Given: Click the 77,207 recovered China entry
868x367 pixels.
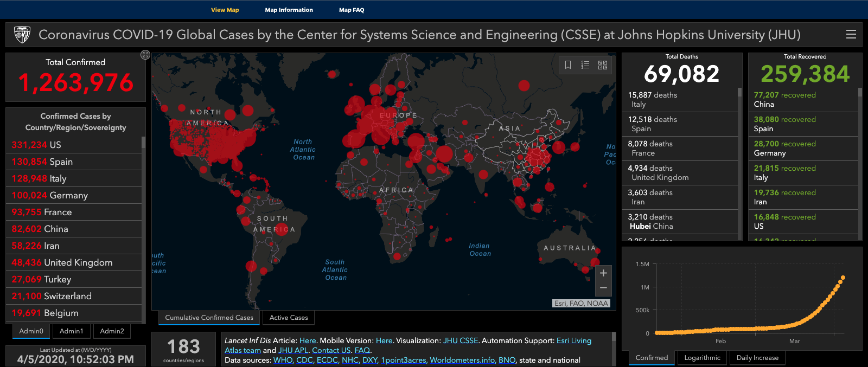Looking at the screenshot, I should click(x=803, y=100).
